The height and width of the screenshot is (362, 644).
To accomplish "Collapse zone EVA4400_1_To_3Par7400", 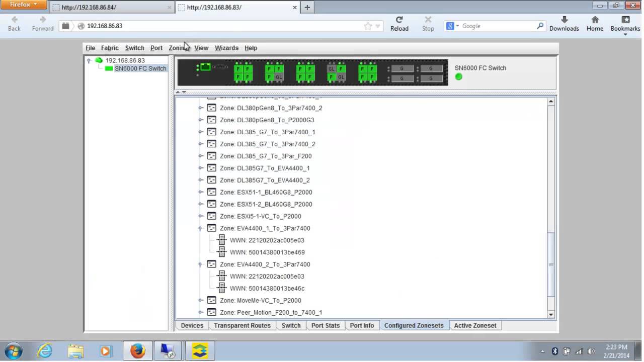I will click(x=201, y=228).
